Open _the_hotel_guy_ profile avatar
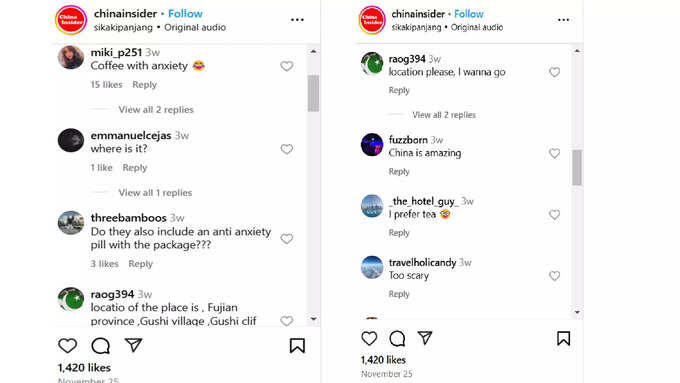680x383 pixels. coord(372,206)
